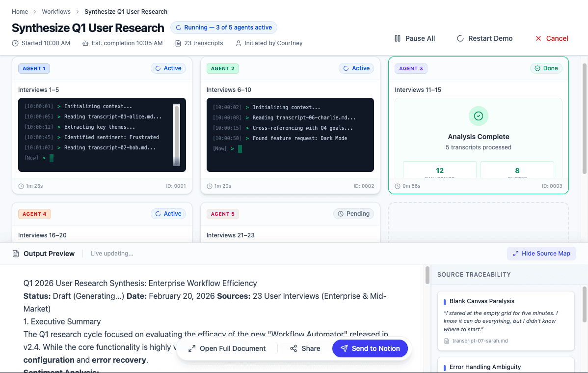
Task: Cancel the running workflow
Action: tap(552, 38)
